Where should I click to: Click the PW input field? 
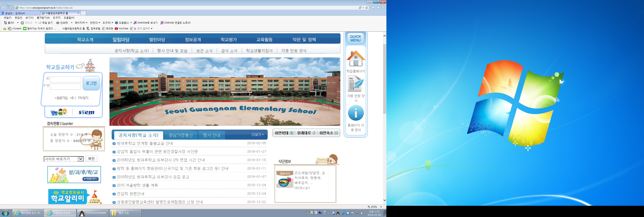[65, 87]
